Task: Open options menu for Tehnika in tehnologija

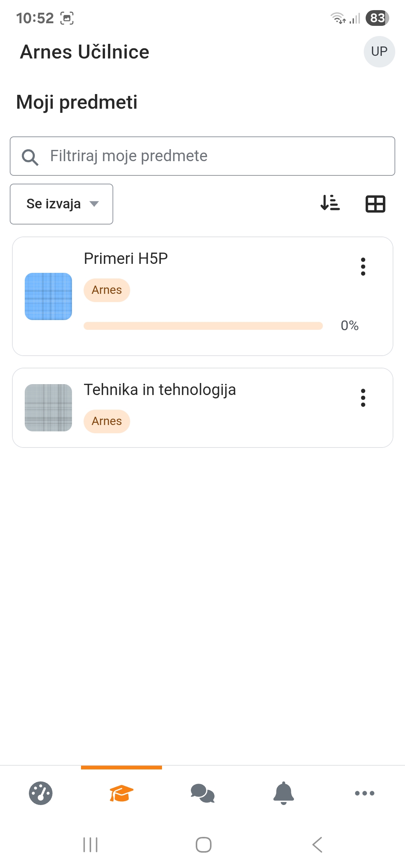Action: 363,398
